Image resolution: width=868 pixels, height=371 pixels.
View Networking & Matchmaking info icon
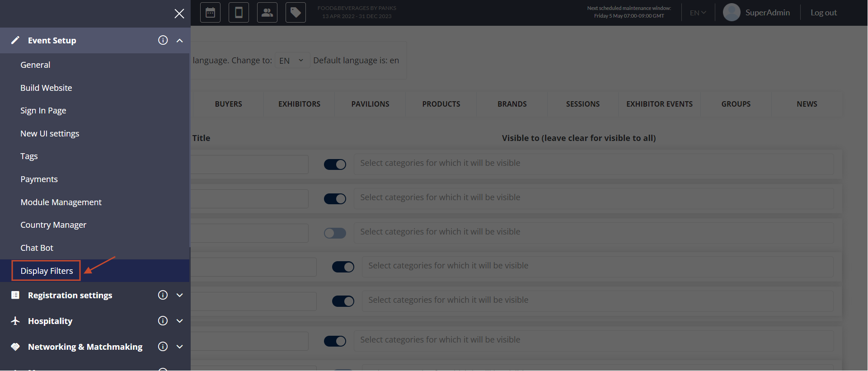[x=163, y=347]
